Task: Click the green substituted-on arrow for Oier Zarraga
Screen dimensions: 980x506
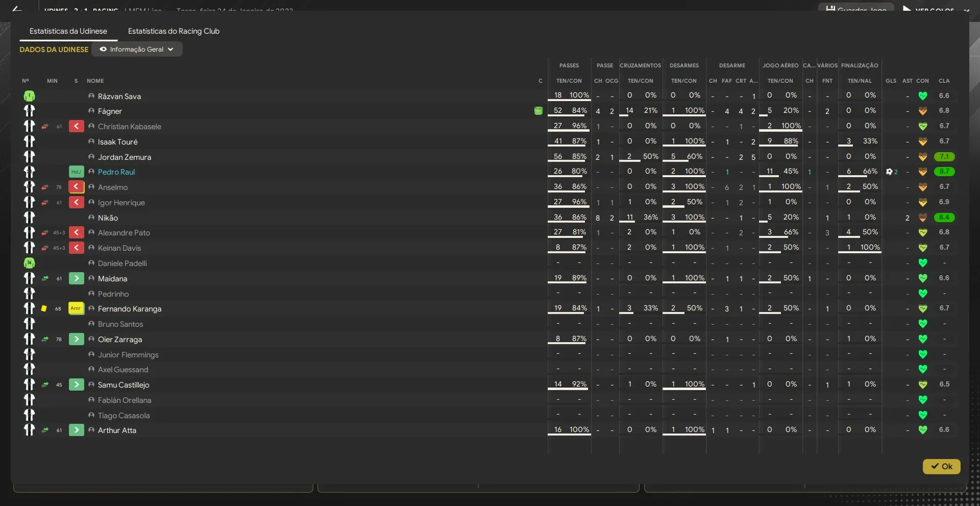Action: click(x=76, y=340)
